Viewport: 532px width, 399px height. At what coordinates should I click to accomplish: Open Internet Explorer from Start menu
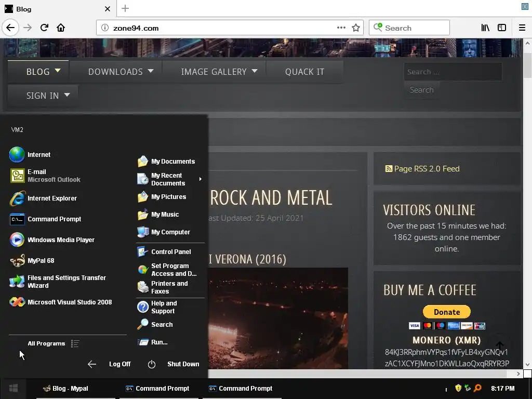(x=44, y=198)
